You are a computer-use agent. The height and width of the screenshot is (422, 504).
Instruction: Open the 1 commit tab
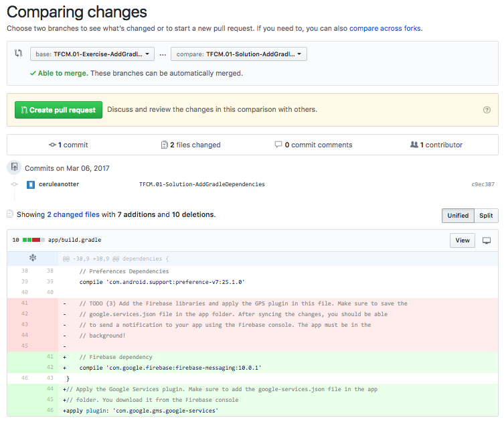68,145
